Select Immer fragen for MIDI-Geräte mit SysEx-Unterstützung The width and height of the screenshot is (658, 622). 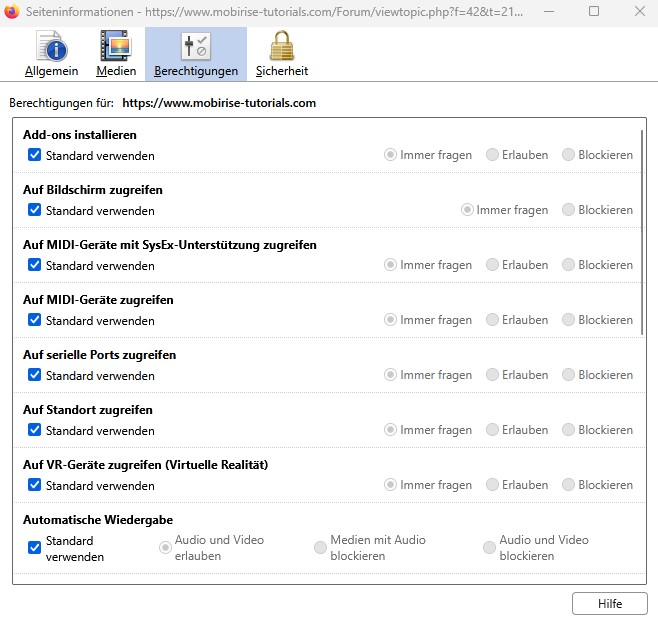pos(390,265)
